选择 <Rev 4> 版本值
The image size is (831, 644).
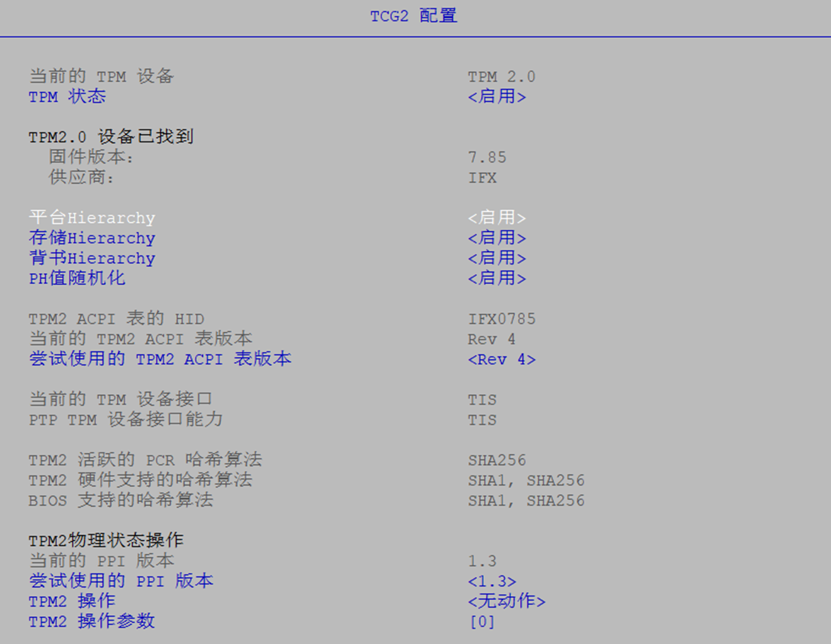502,359
